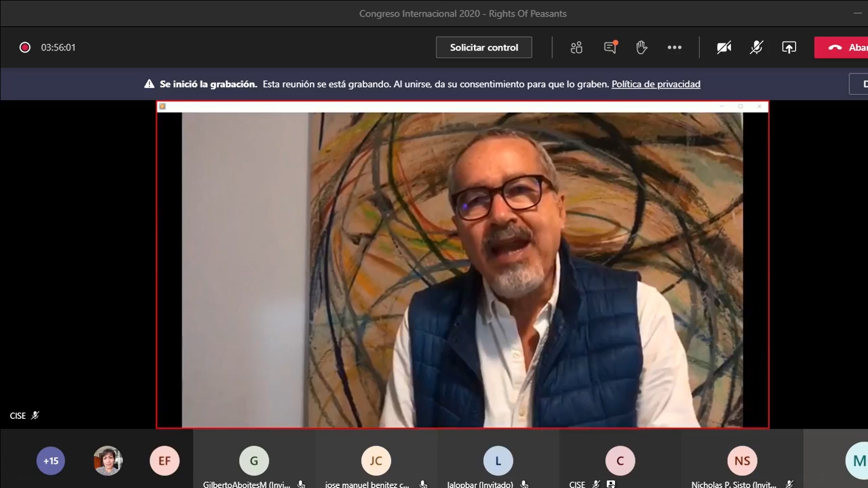Viewport: 868px width, 488px height.
Task: Select the participant photo thumbnail
Action: coord(108,461)
